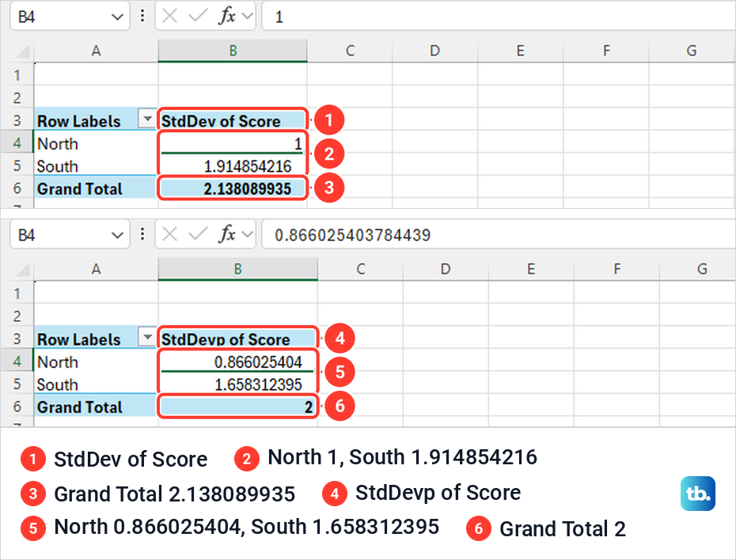This screenshot has width=736, height=560.
Task: Click top formula bar showing value 1
Action: point(499,17)
